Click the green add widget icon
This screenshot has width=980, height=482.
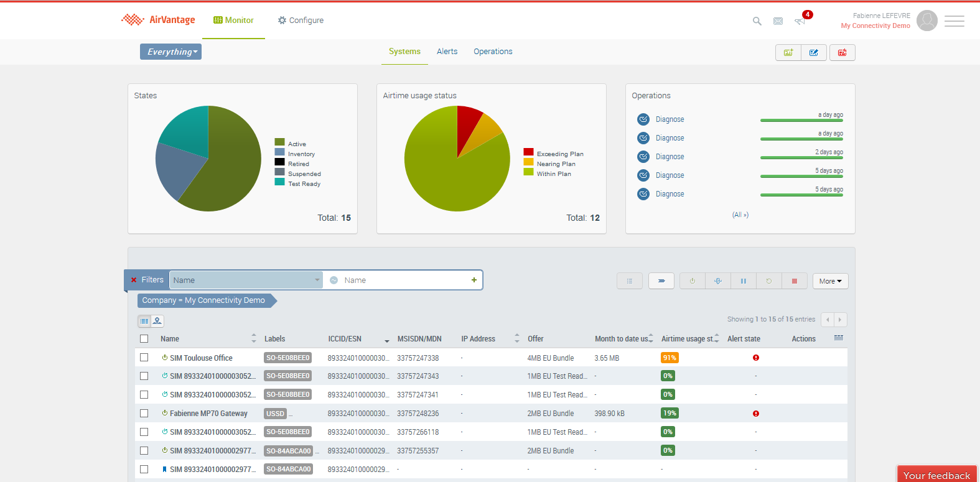click(x=788, y=53)
